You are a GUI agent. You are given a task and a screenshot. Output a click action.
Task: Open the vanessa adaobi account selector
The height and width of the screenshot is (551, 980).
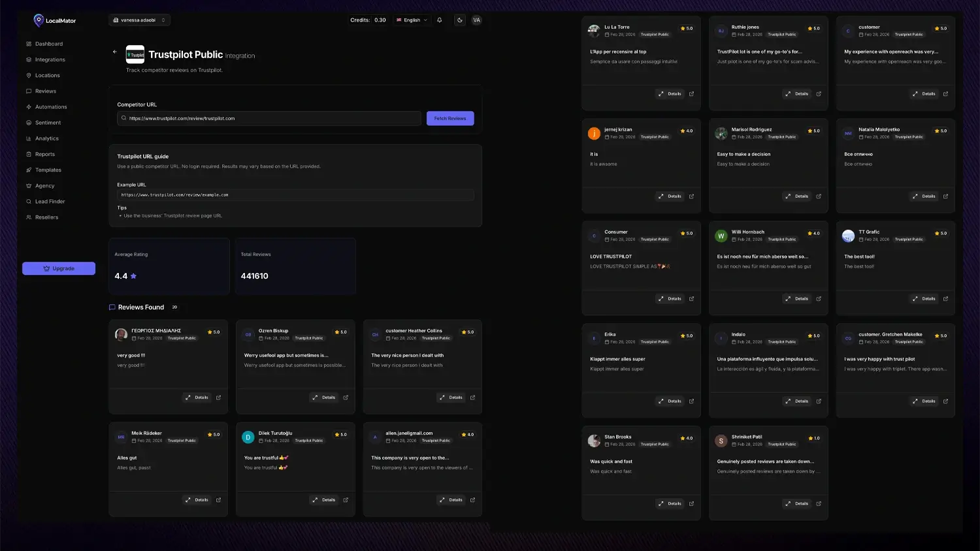[x=140, y=20]
